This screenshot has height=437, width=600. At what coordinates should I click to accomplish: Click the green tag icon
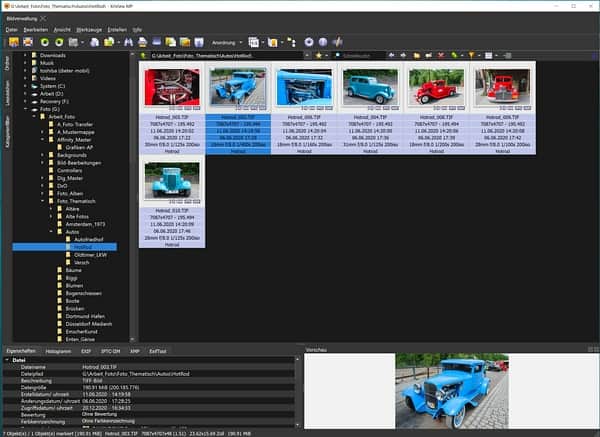(x=454, y=55)
